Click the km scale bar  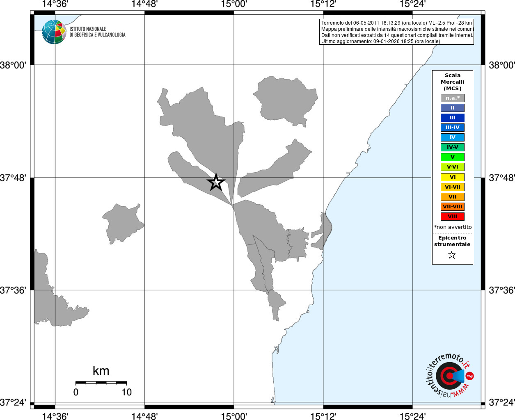pos(101,383)
